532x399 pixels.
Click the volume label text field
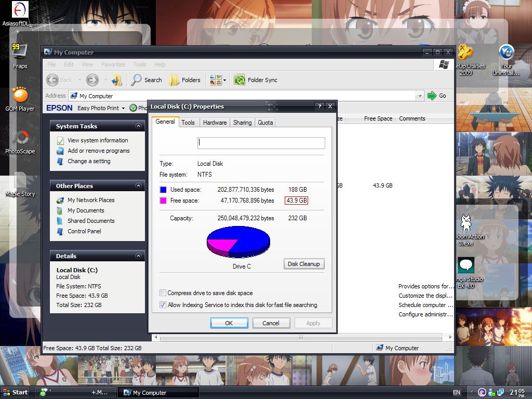click(x=261, y=143)
